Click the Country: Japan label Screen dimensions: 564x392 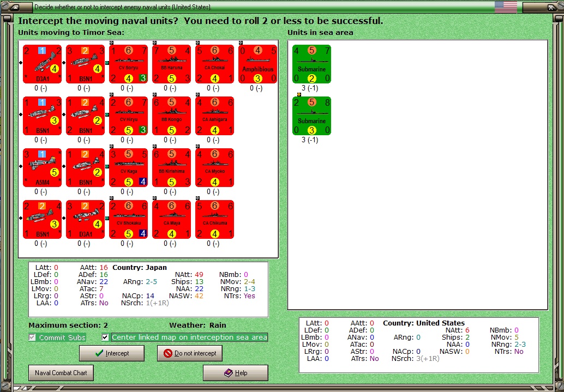[x=140, y=268]
